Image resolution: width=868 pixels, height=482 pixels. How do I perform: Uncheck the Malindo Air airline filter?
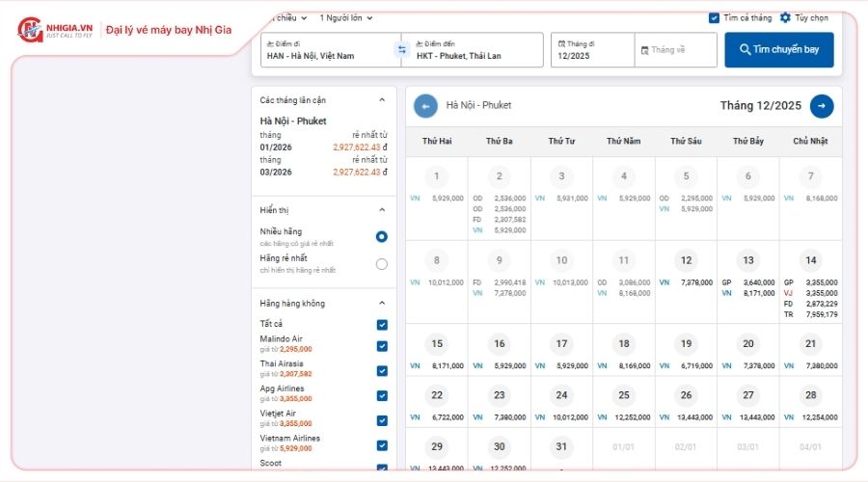coord(382,346)
